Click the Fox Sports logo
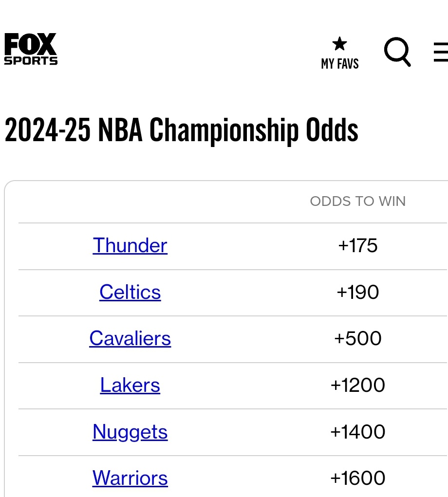The image size is (448, 497). tap(31, 49)
